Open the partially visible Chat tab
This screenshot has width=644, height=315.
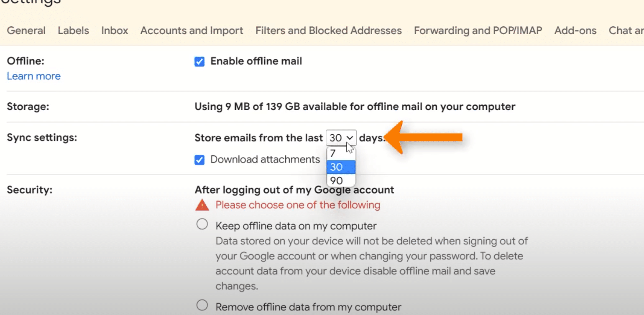[626, 30]
